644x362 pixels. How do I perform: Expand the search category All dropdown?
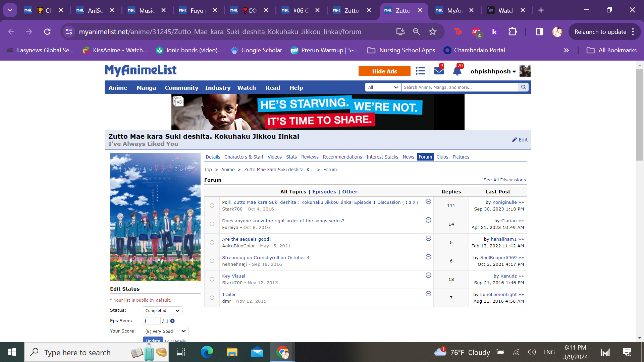pos(383,87)
